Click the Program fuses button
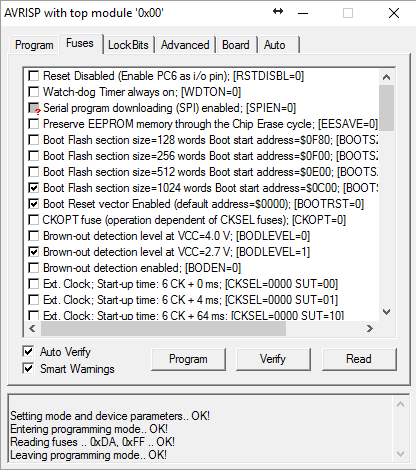 pyautogui.click(x=188, y=359)
